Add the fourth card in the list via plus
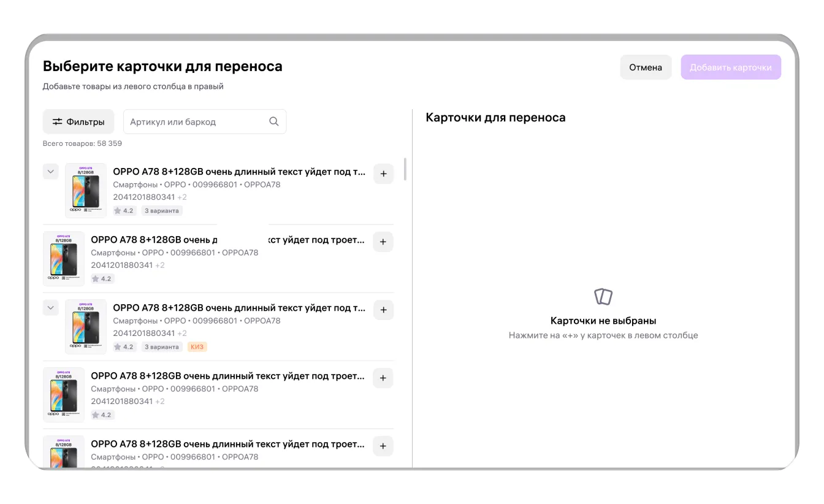Image resolution: width=824 pixels, height=504 pixels. coord(383,378)
